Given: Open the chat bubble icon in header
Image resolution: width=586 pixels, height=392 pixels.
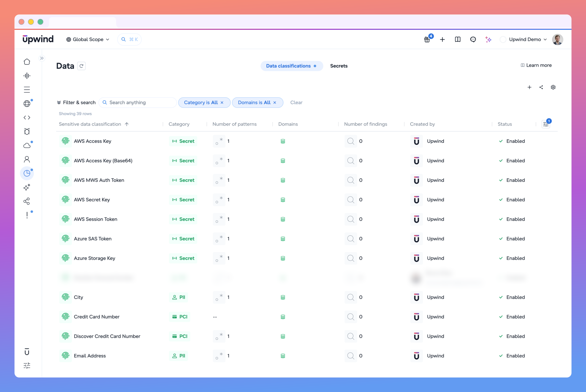Looking at the screenshot, I should pyautogui.click(x=473, y=40).
